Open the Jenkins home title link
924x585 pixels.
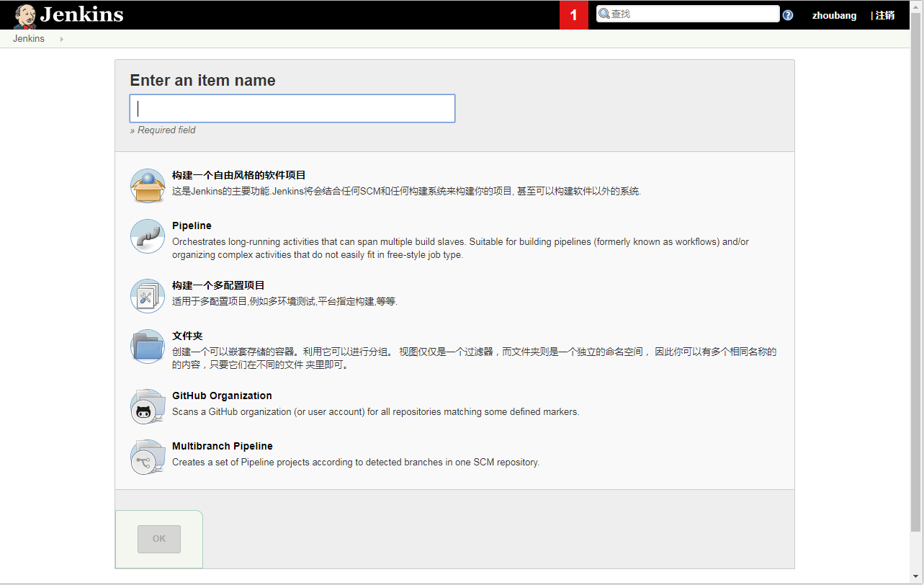click(x=81, y=14)
